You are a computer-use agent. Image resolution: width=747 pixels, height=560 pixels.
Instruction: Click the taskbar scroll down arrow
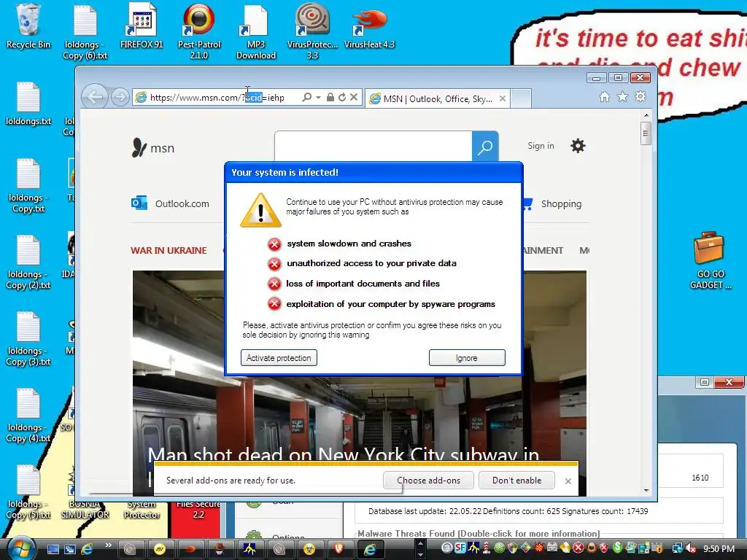[x=420, y=555]
